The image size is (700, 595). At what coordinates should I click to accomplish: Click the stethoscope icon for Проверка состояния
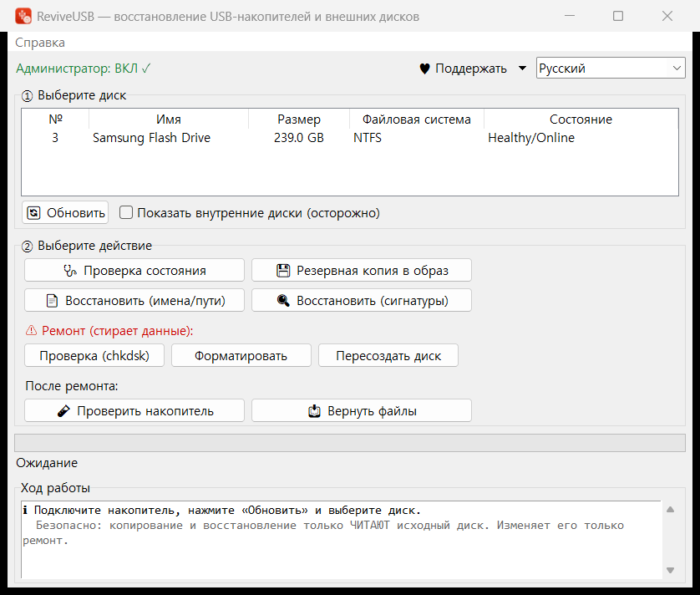69,271
